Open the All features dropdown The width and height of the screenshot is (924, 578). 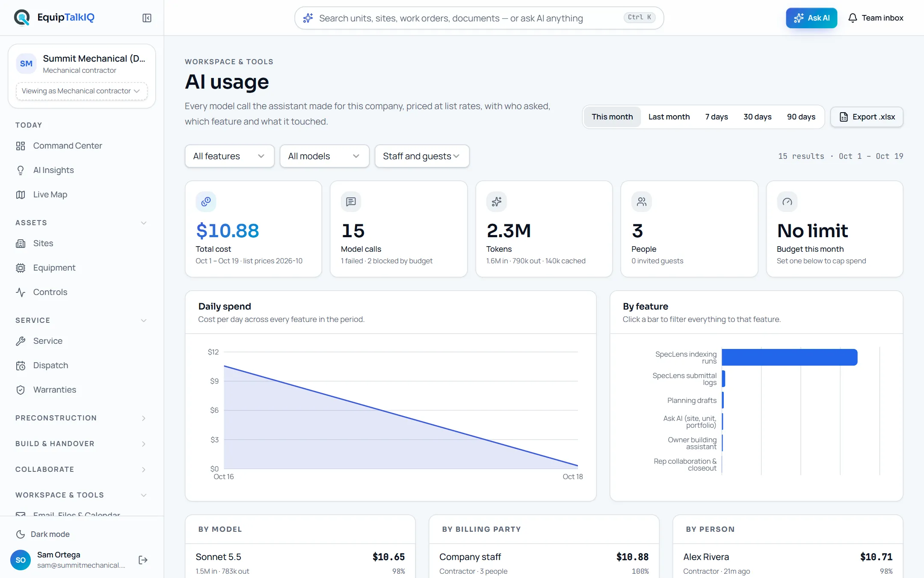229,156
